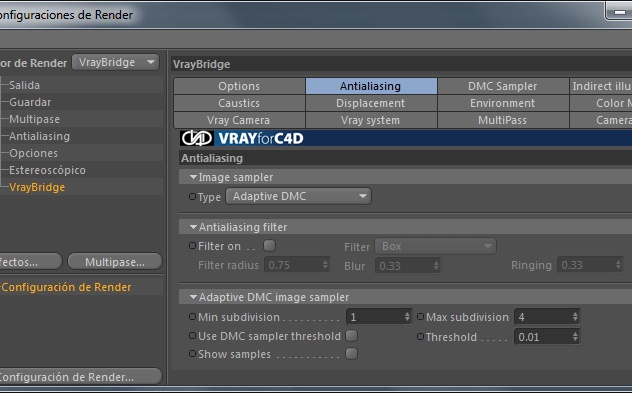Open the VrayBridge renderer dropdown
The width and height of the screenshot is (632, 393).
pyautogui.click(x=116, y=62)
